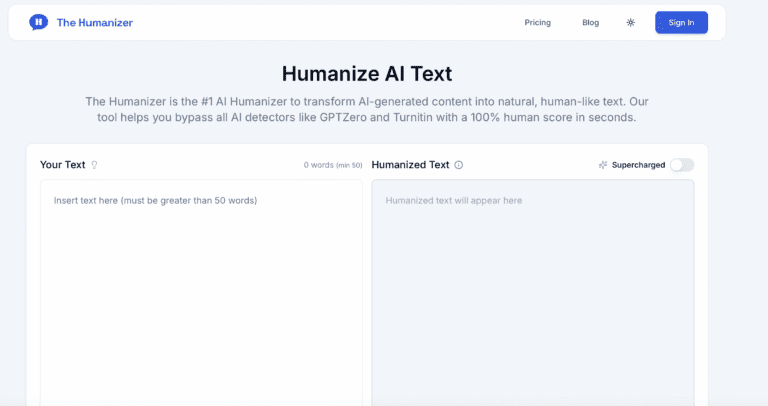
Task: Click the Sign In button
Action: tap(681, 23)
